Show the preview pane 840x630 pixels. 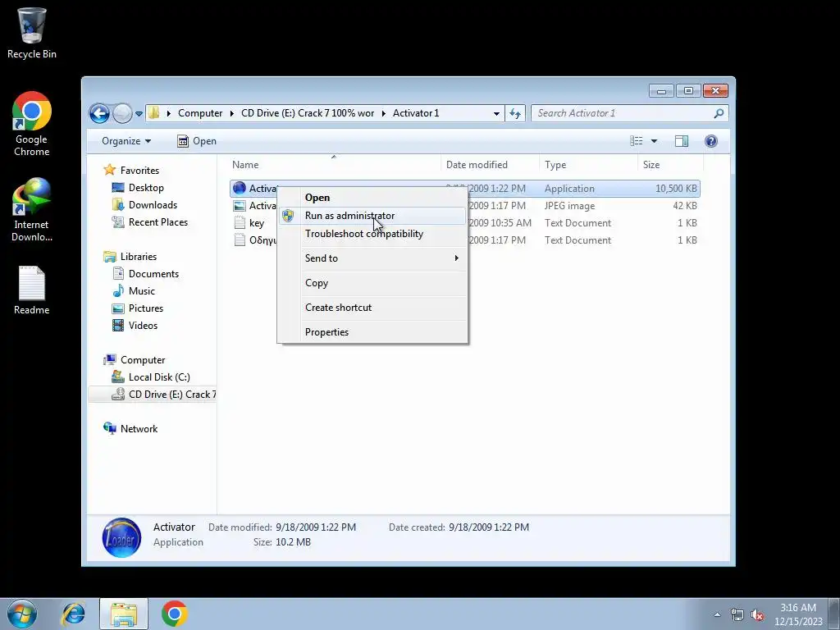coord(682,141)
